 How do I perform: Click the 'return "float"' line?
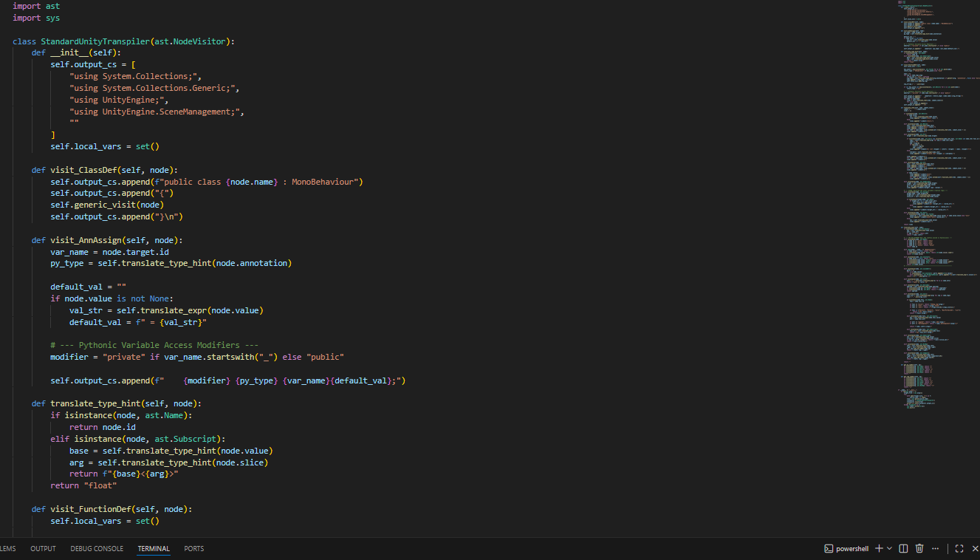click(x=83, y=485)
